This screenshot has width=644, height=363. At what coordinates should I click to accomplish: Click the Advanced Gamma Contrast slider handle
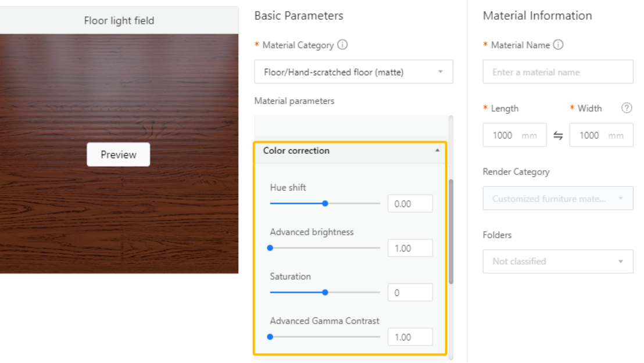click(270, 337)
